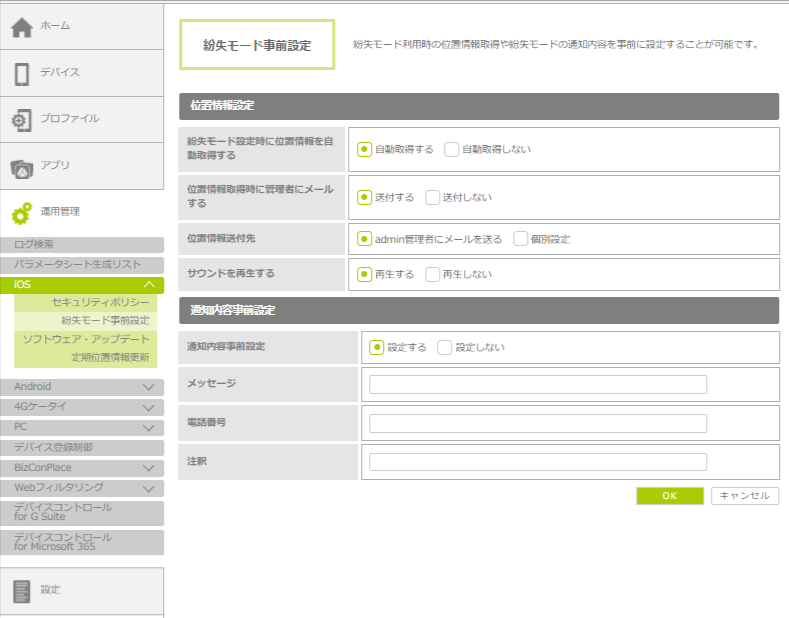Open セキュリティポリシー under iOS
789x618 pixels.
100,302
